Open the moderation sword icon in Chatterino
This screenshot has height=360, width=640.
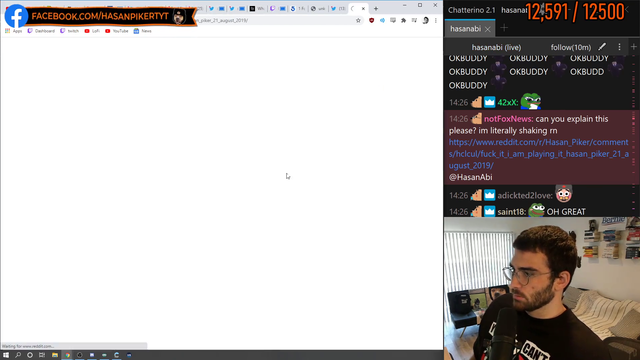pyautogui.click(x=602, y=47)
